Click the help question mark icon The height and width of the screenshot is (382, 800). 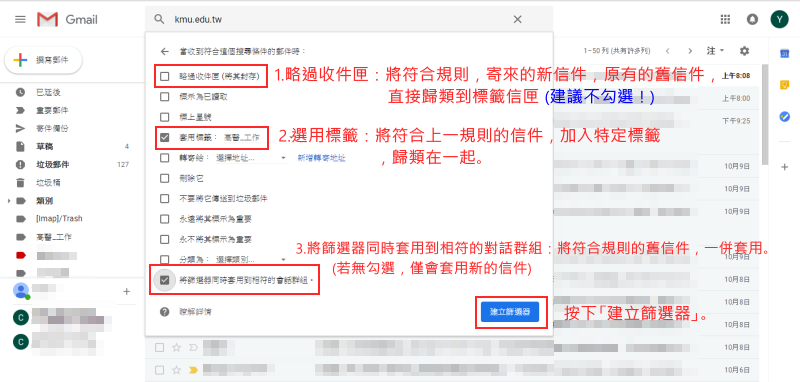point(164,312)
